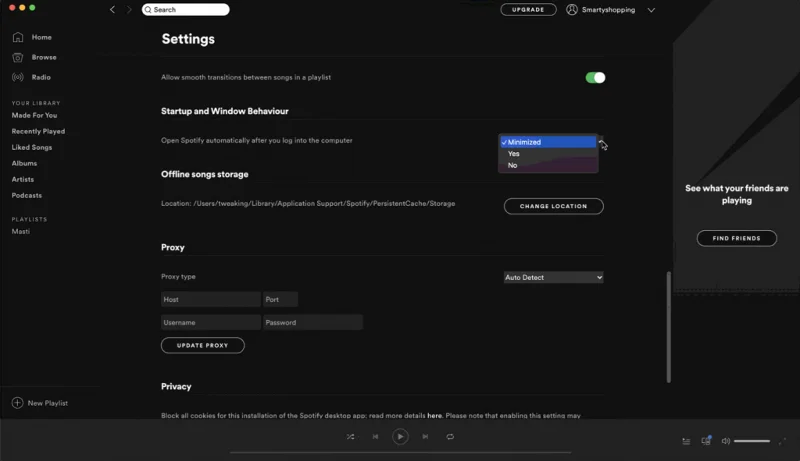Click the song progress bar
800x461 pixels.
tap(400, 452)
